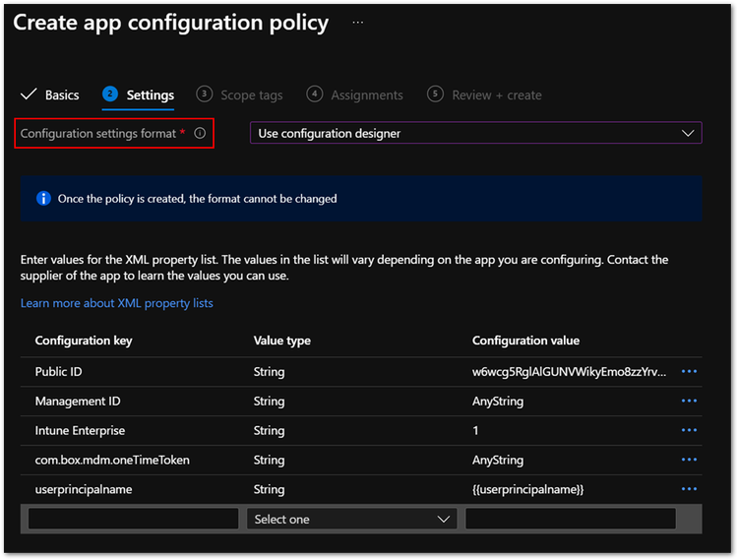Click the ellipsis next to page title
This screenshot has height=560, width=738.
(358, 22)
